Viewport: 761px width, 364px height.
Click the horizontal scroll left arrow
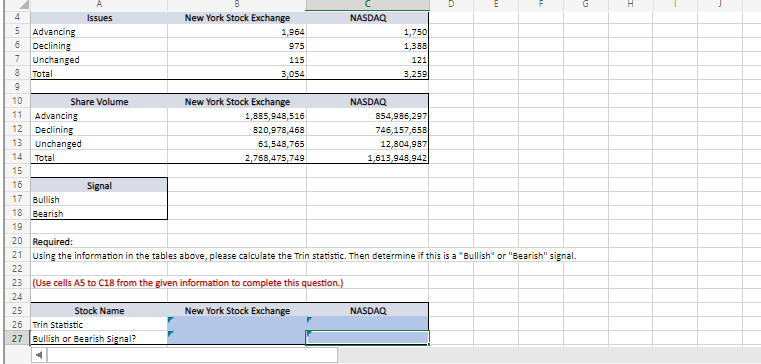(x=39, y=355)
